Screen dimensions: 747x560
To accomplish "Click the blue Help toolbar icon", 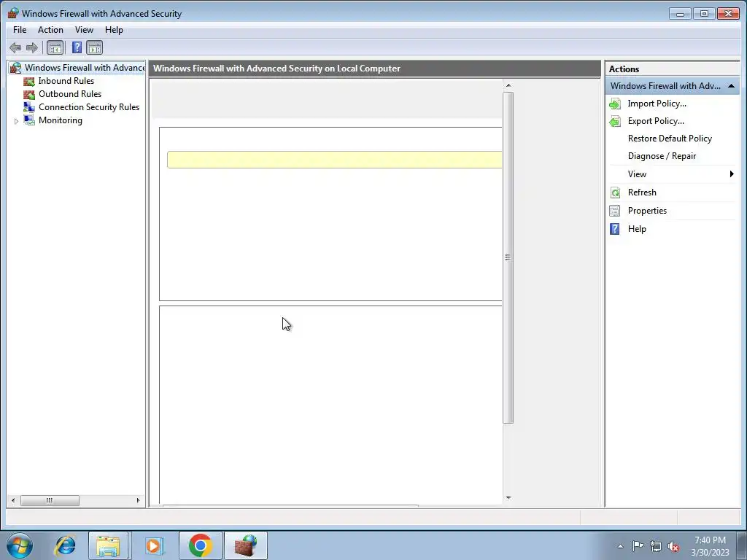I will [77, 47].
